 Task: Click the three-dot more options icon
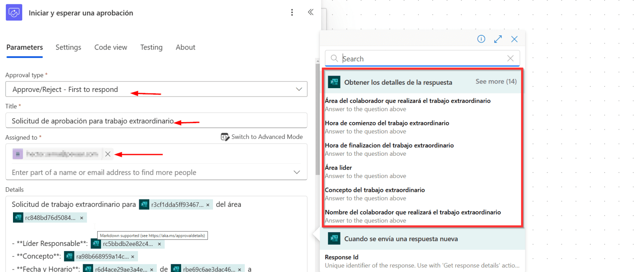(292, 13)
